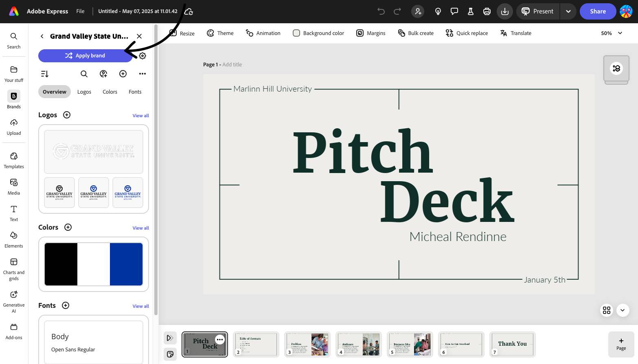Click the download icon in top bar
This screenshot has height=364, width=638.
(504, 11)
